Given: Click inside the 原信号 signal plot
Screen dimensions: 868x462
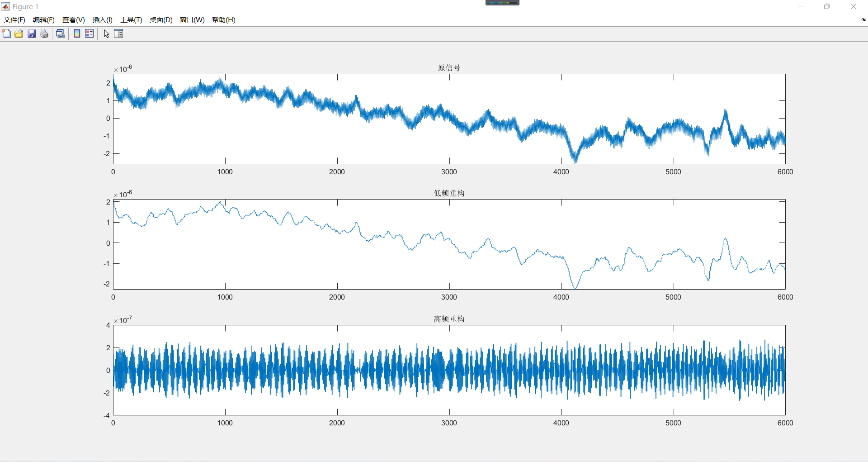Looking at the screenshot, I should pos(449,119).
